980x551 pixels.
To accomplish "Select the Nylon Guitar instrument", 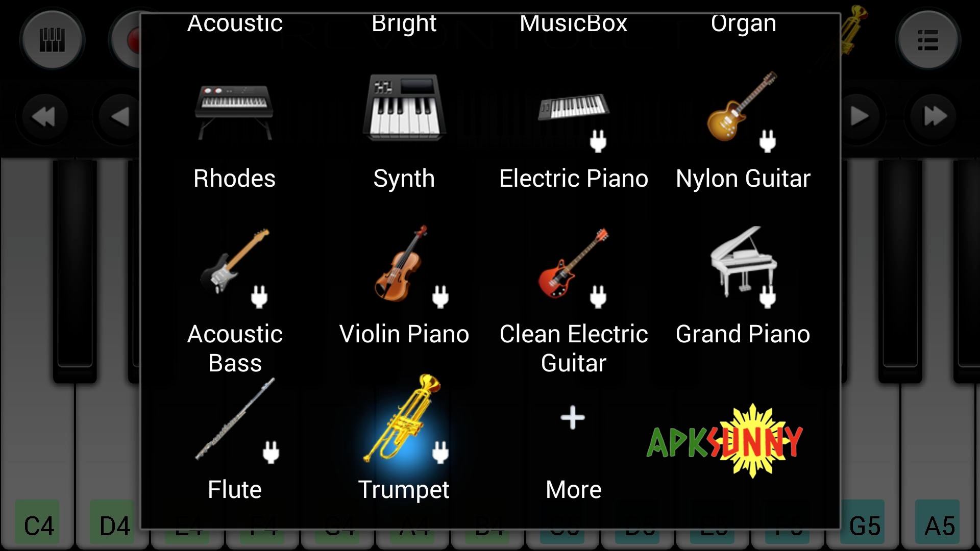I will (x=741, y=128).
